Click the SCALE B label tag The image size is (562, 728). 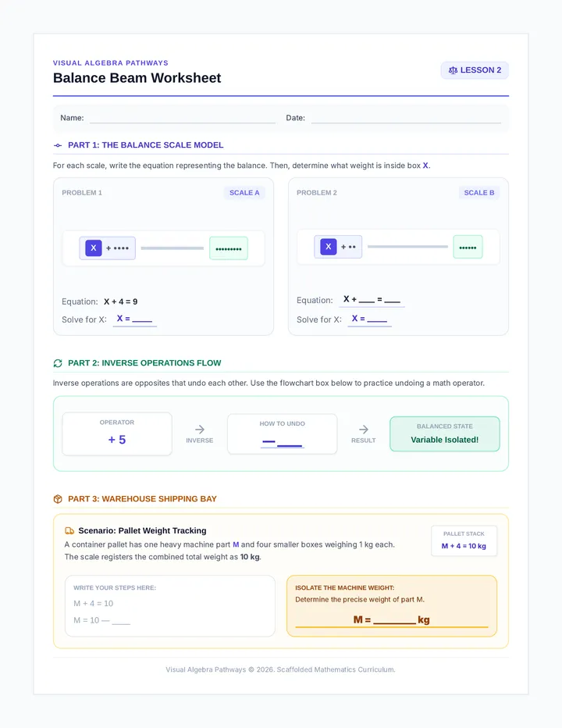point(479,193)
